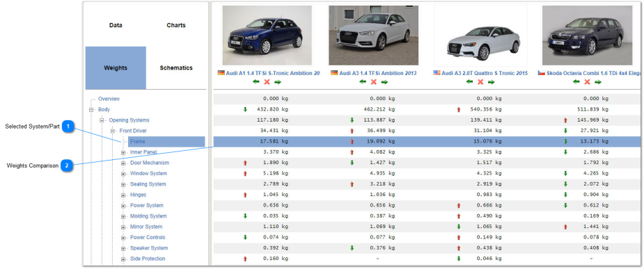Click the 462.212 kg weight value
The width and height of the screenshot is (644, 269).
379,110
